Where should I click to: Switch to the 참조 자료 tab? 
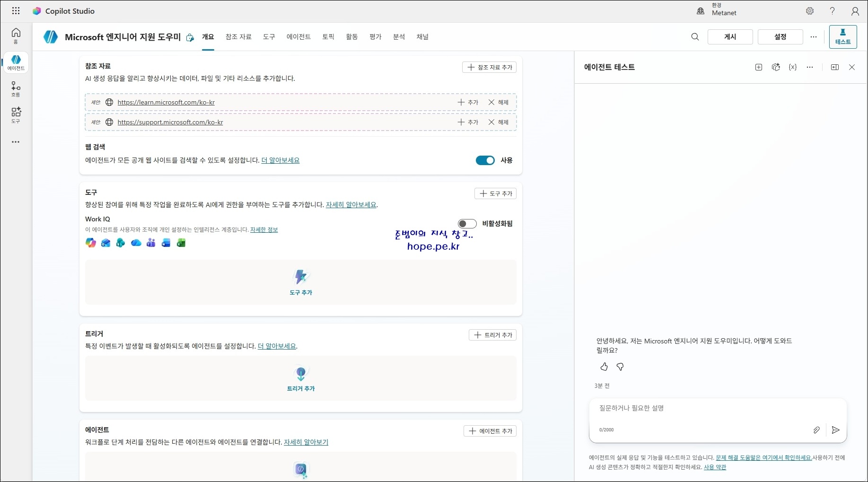click(238, 37)
